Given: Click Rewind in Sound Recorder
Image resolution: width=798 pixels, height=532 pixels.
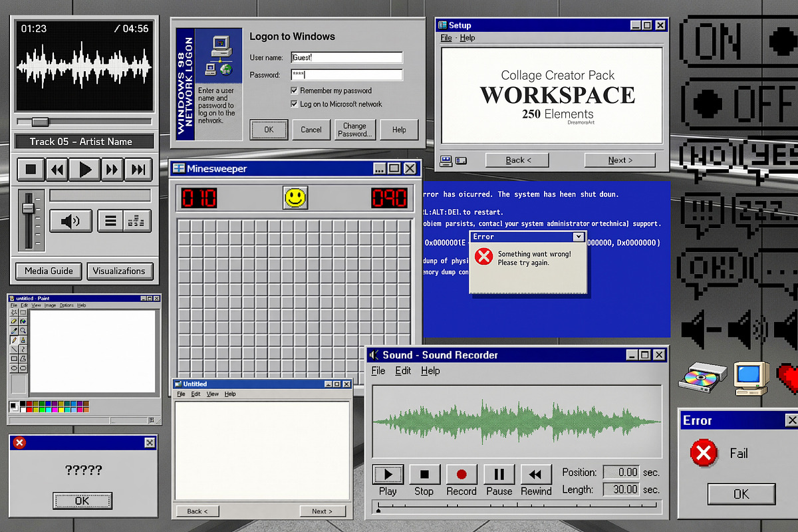Looking at the screenshot, I should coord(536,474).
